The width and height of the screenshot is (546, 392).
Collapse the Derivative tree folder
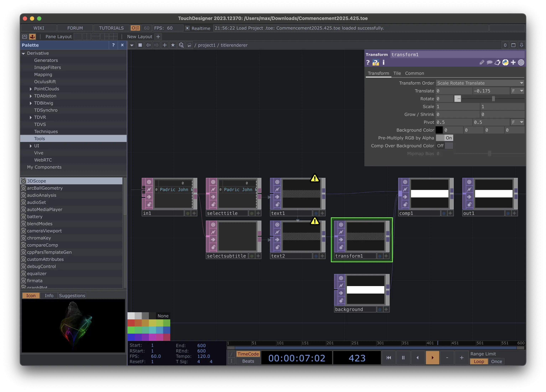[23, 53]
